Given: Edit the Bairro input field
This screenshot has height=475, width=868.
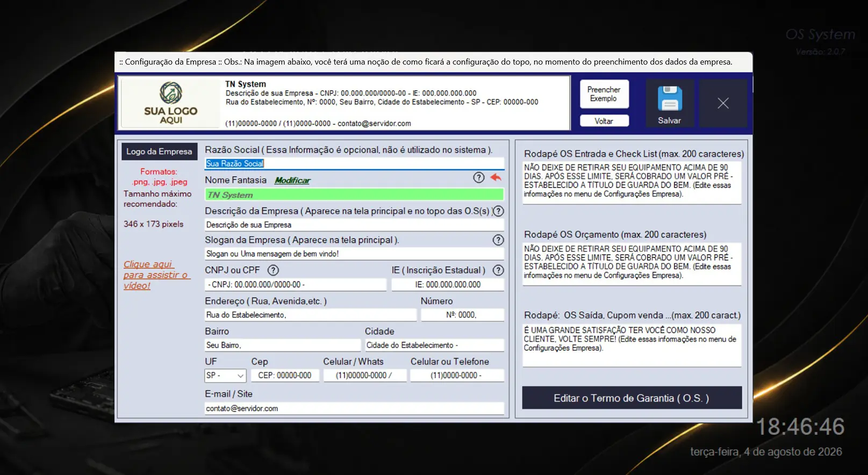Looking at the screenshot, I should (x=282, y=345).
